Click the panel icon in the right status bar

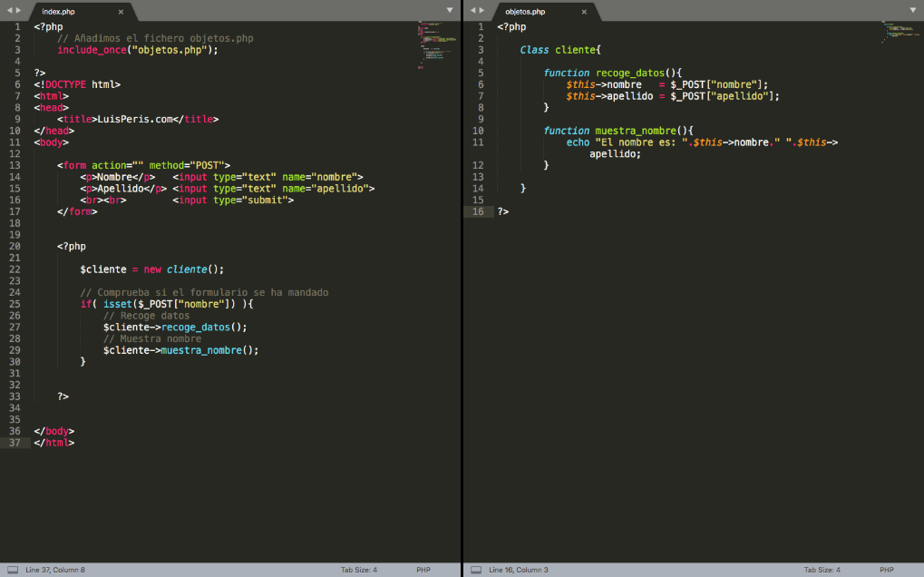tap(475, 569)
